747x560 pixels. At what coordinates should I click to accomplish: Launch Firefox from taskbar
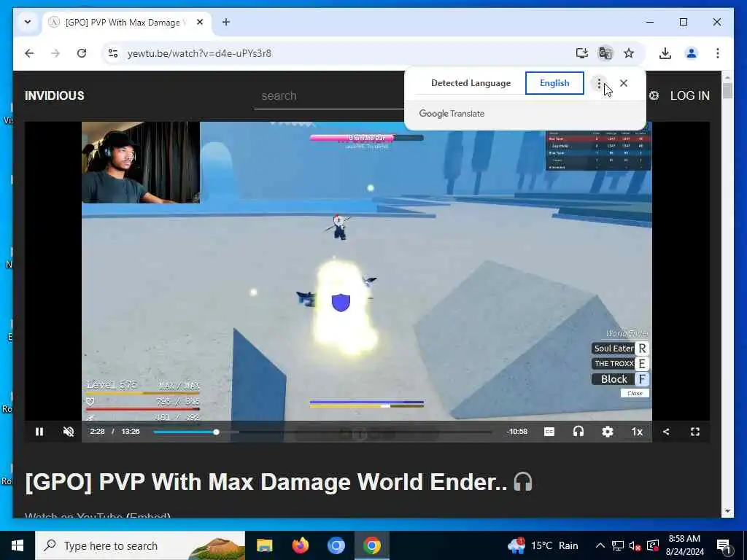tap(300, 545)
